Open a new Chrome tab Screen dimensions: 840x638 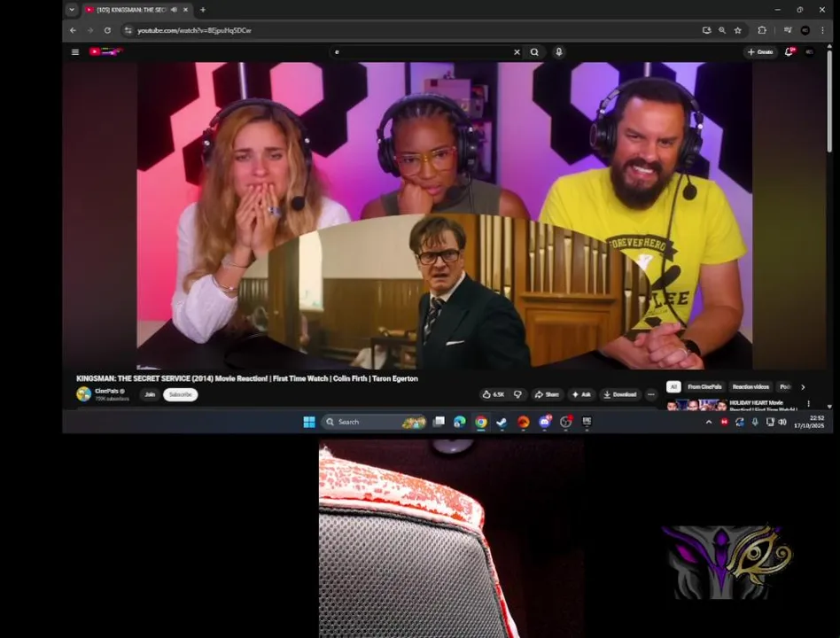203,10
